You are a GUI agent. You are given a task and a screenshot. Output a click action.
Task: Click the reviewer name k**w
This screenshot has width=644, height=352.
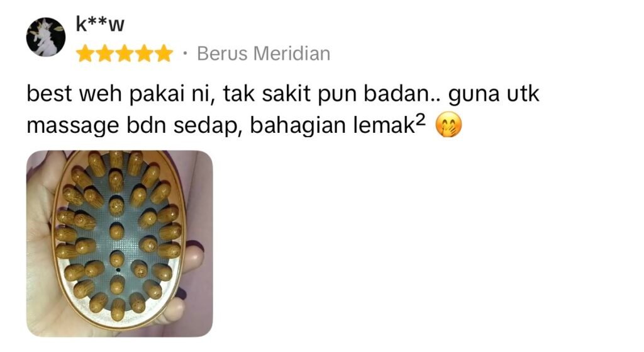point(100,25)
